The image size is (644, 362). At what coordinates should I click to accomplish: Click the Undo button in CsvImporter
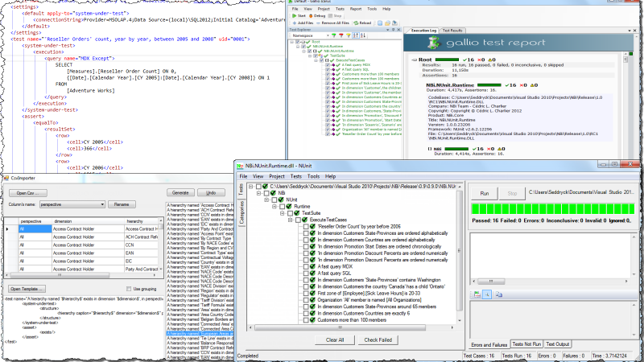211,192
